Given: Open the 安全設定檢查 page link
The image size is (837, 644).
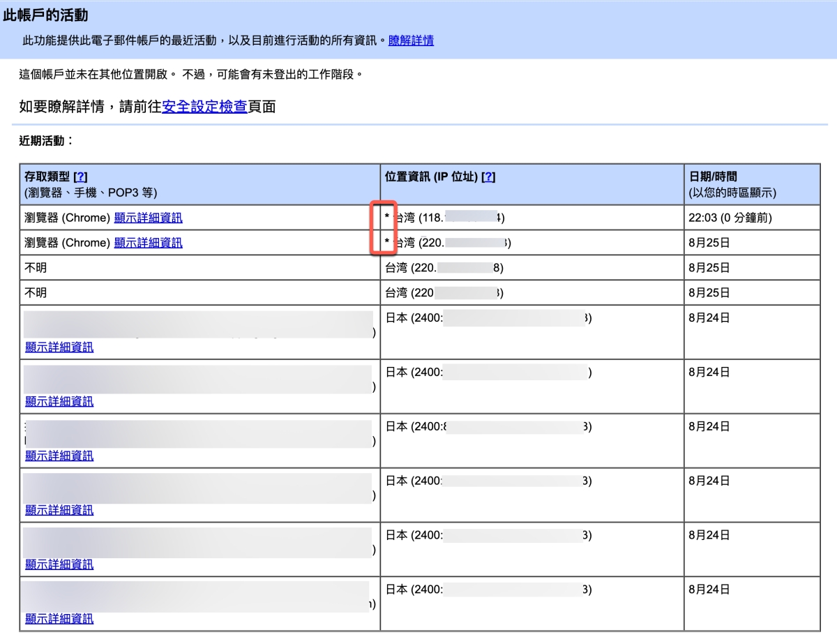Looking at the screenshot, I should click(204, 107).
